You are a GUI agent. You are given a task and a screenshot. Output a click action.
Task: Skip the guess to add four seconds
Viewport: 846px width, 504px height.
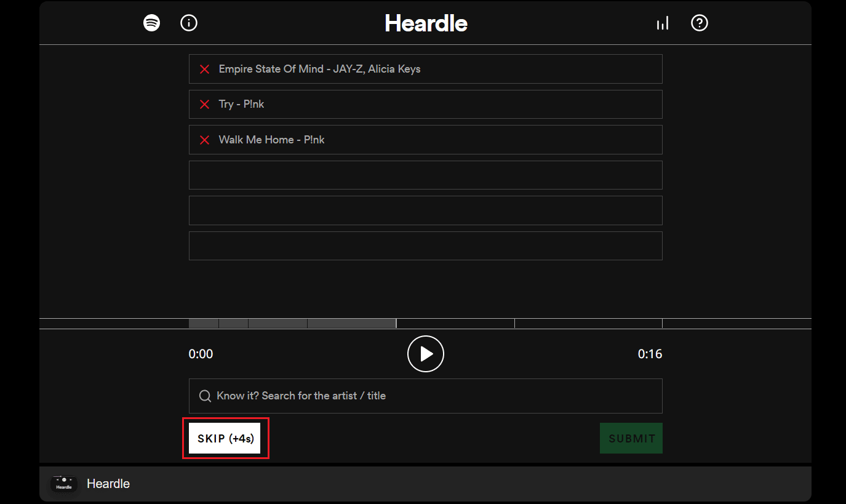click(225, 439)
